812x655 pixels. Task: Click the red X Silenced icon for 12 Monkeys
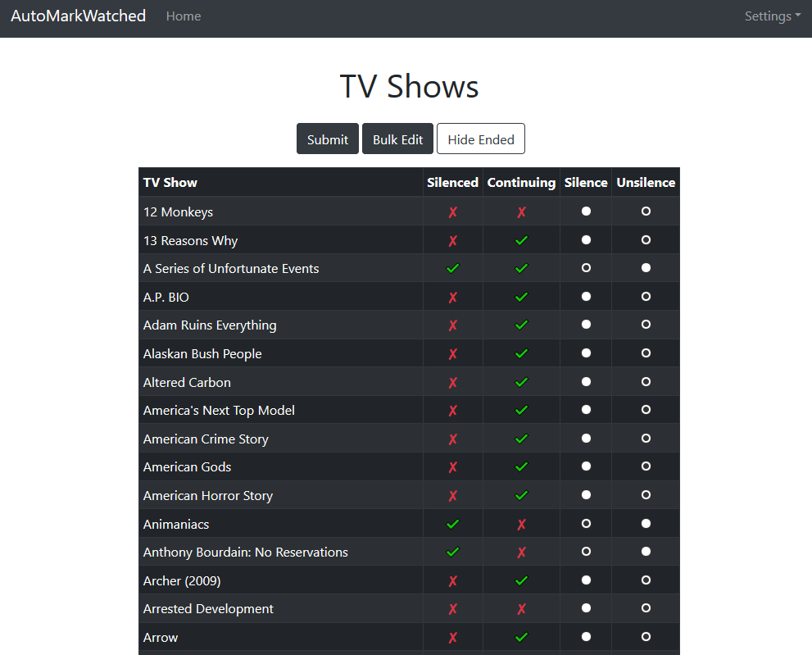pos(452,212)
